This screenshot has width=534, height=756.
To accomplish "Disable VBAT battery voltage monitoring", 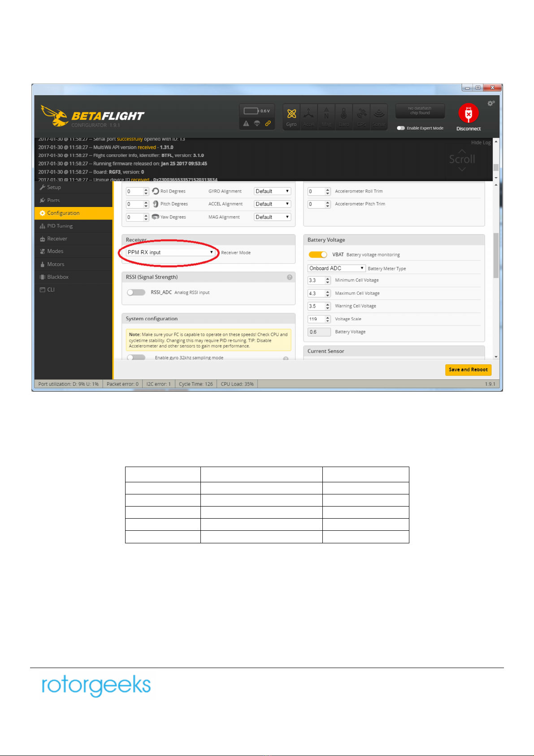I will pos(318,255).
